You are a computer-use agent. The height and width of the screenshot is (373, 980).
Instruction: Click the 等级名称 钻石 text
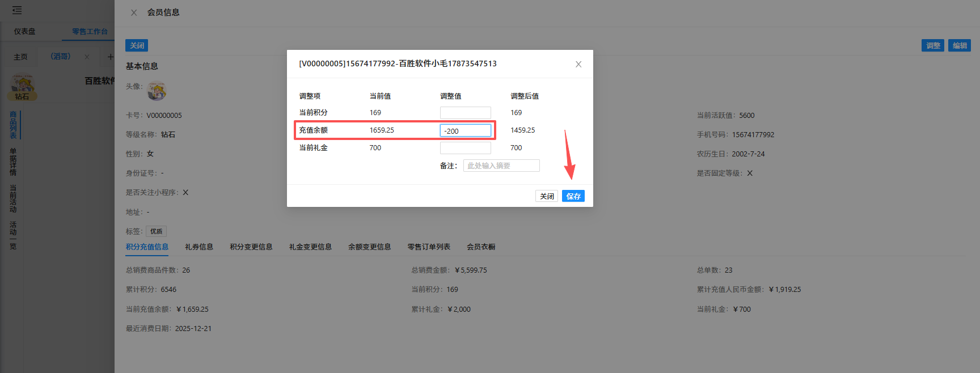150,135
